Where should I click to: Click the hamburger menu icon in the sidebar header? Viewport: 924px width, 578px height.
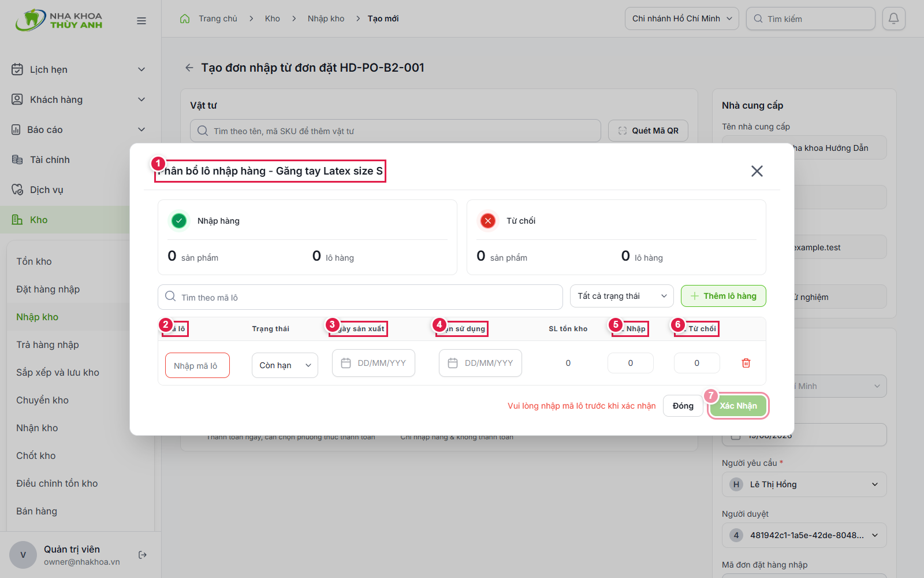141,21
